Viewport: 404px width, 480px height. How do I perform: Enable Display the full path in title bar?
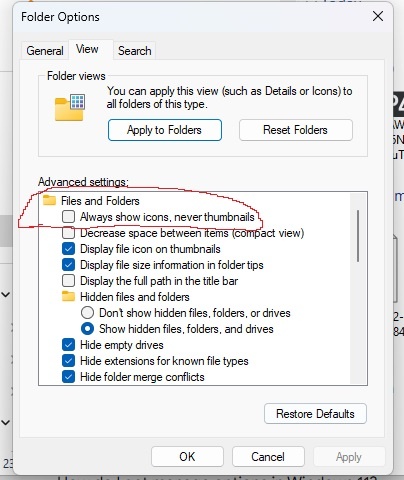pyautogui.click(x=69, y=281)
